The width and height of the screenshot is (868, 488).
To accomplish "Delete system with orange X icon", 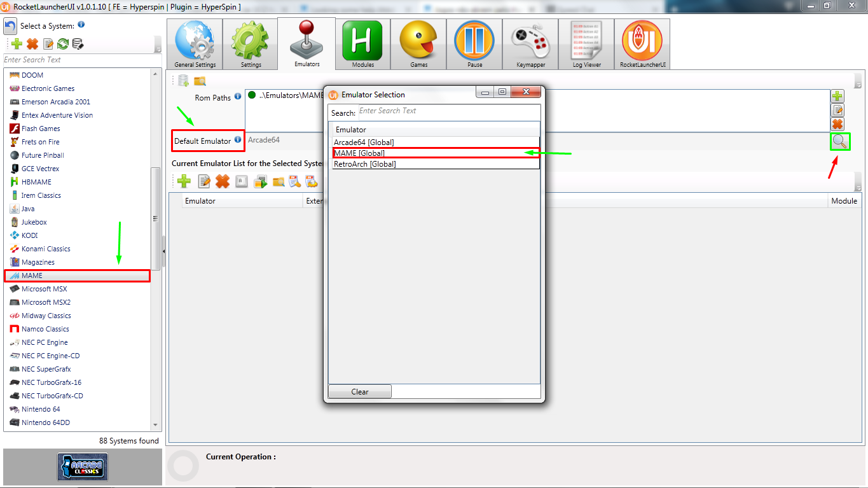I will [32, 44].
